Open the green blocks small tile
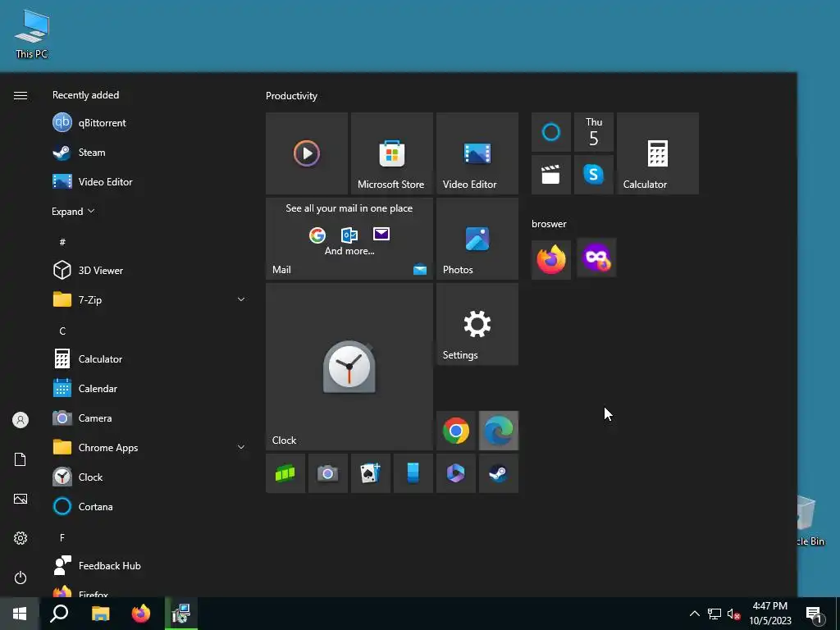The width and height of the screenshot is (840, 630). click(285, 473)
